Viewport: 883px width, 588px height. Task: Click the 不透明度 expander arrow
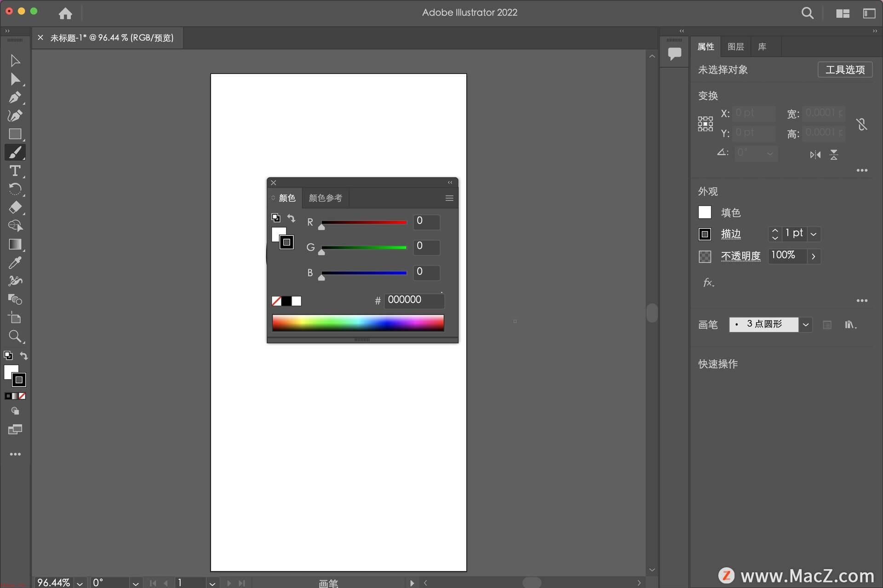pyautogui.click(x=814, y=256)
